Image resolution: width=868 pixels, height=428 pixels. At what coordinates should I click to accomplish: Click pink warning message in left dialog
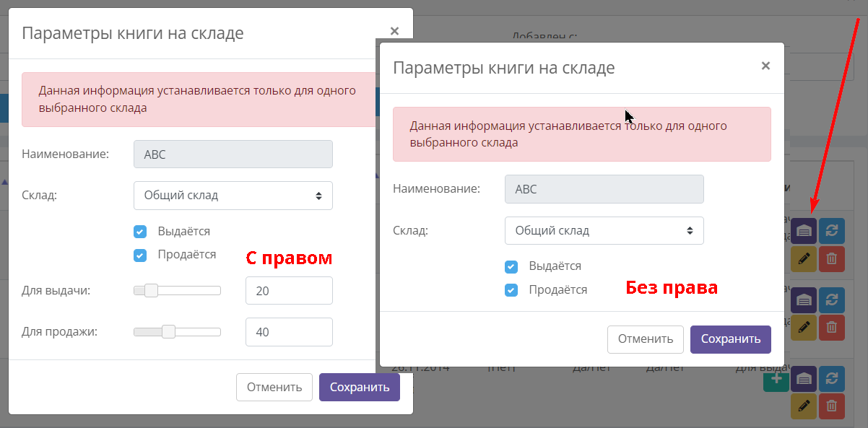(200, 100)
